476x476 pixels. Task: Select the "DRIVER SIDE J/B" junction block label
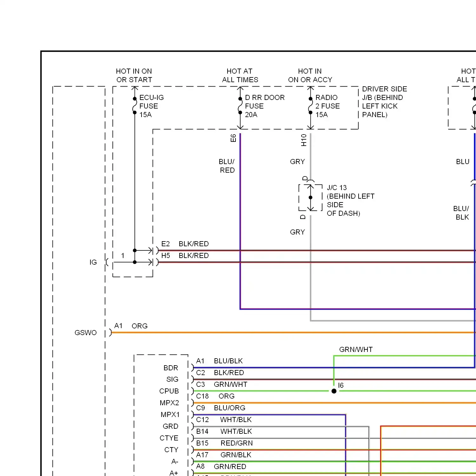(384, 102)
